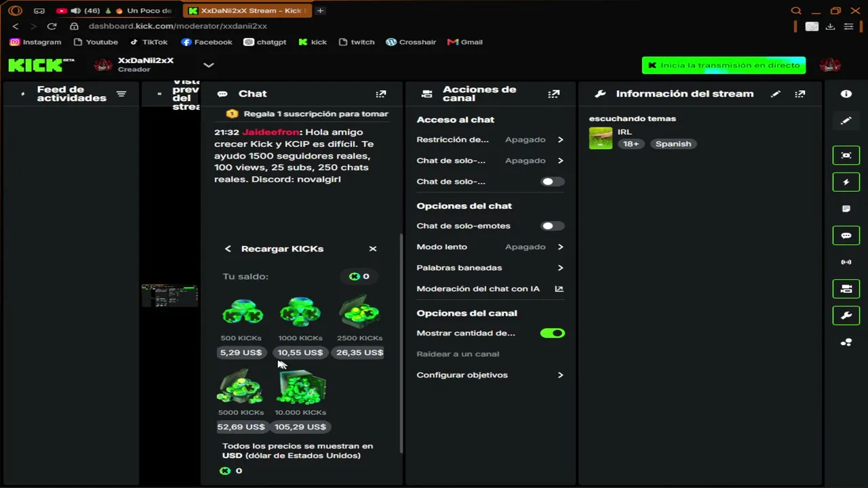Open the browser search icon in title bar
The width and height of the screenshot is (868, 488).
tap(796, 11)
